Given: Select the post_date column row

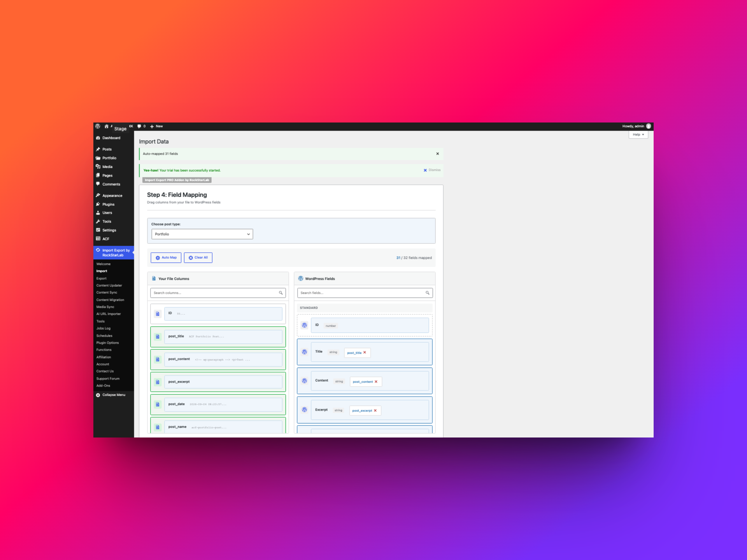Looking at the screenshot, I should (x=218, y=405).
